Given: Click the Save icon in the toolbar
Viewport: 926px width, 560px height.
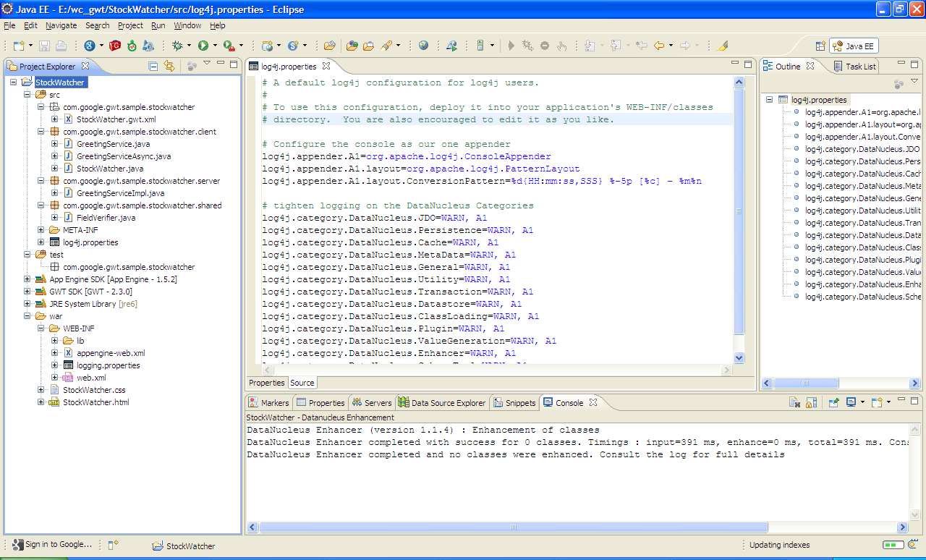Looking at the screenshot, I should point(45,46).
